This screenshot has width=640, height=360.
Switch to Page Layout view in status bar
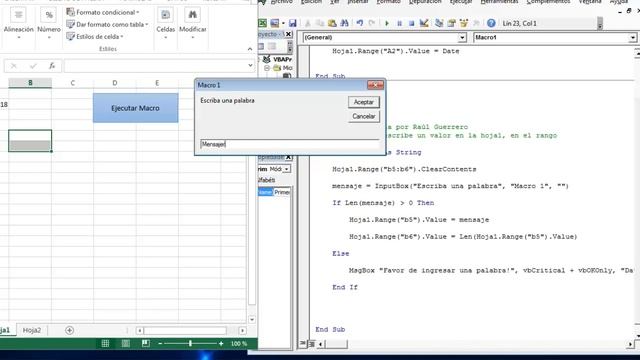125,344
